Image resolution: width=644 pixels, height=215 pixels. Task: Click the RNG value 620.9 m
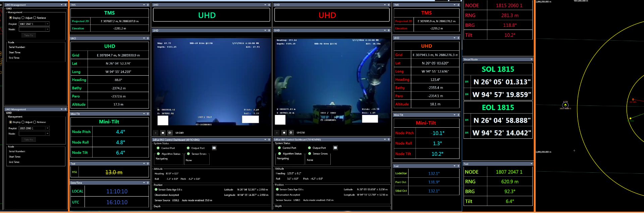click(510, 182)
